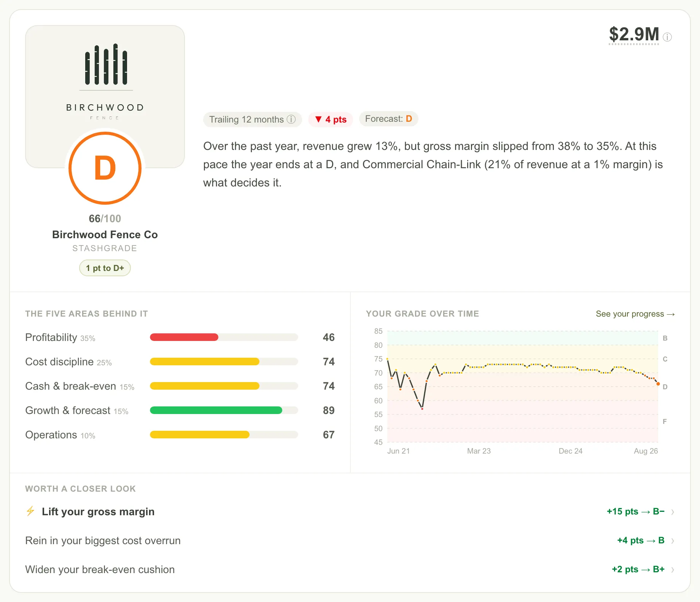Image resolution: width=700 pixels, height=602 pixels.
Task: Click the +4 pts → B value
Action: tap(641, 541)
